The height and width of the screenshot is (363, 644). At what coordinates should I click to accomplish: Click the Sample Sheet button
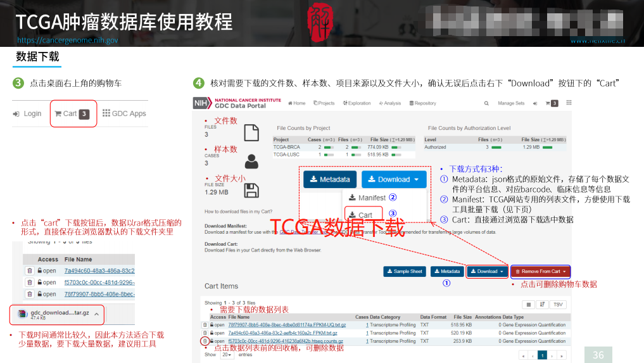click(405, 271)
